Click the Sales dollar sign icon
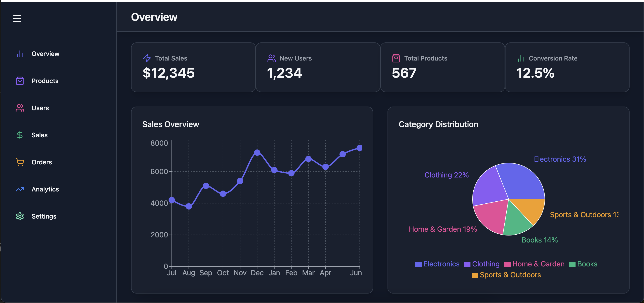 point(20,135)
